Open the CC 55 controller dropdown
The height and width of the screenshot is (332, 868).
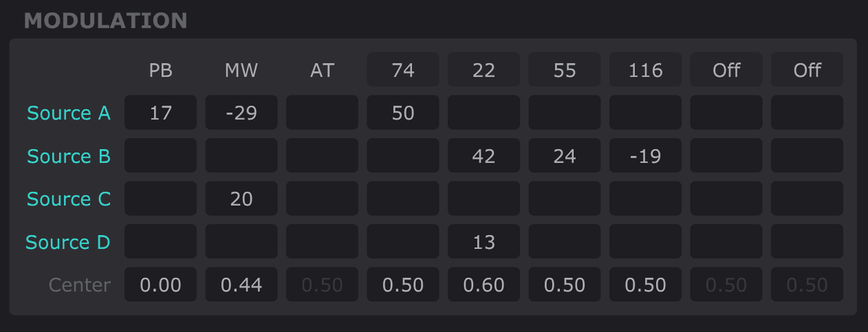(x=564, y=69)
